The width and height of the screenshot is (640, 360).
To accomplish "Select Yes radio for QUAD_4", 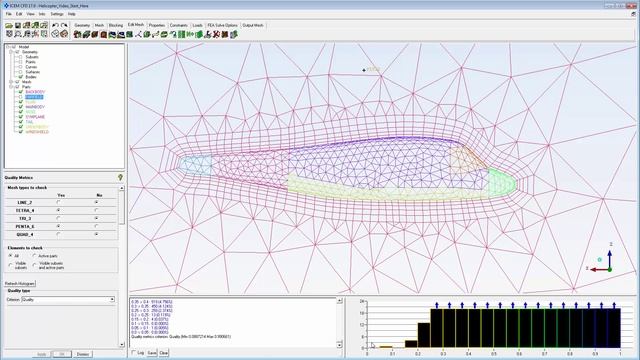I will (x=59, y=234).
